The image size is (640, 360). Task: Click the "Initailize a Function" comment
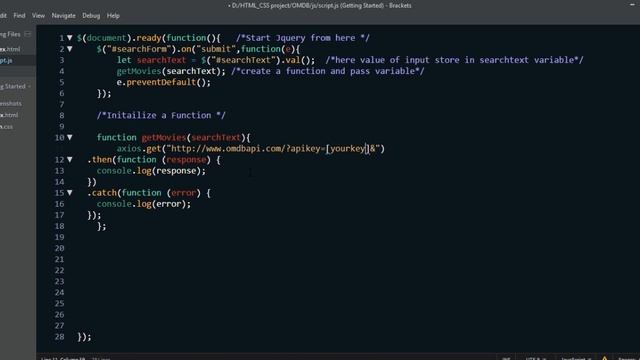tap(161, 116)
